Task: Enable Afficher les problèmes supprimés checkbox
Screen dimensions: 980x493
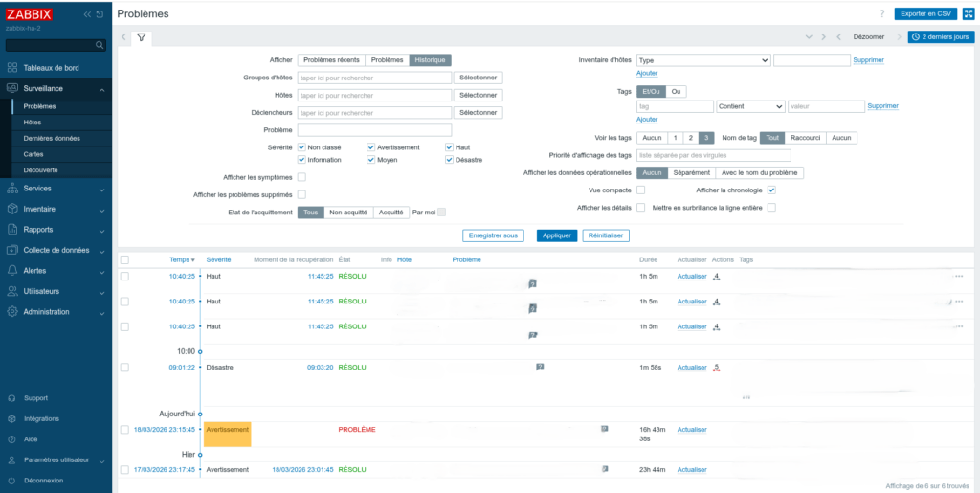Action: tap(301, 195)
